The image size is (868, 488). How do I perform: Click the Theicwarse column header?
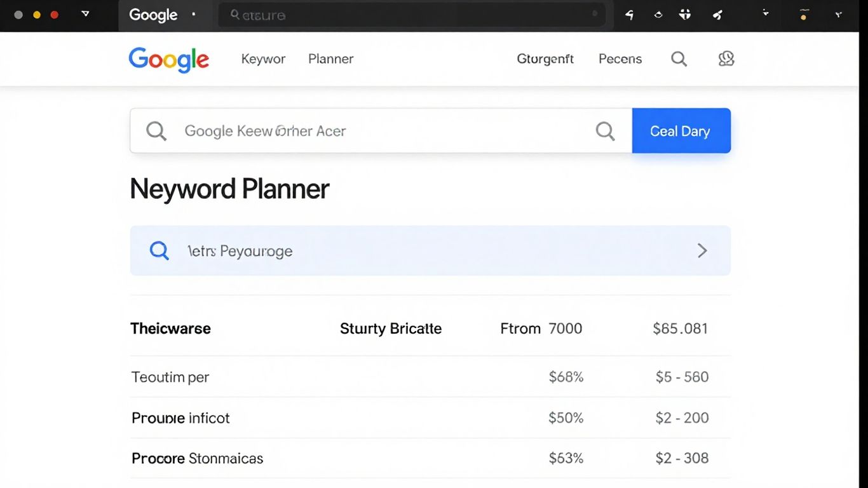pyautogui.click(x=170, y=329)
